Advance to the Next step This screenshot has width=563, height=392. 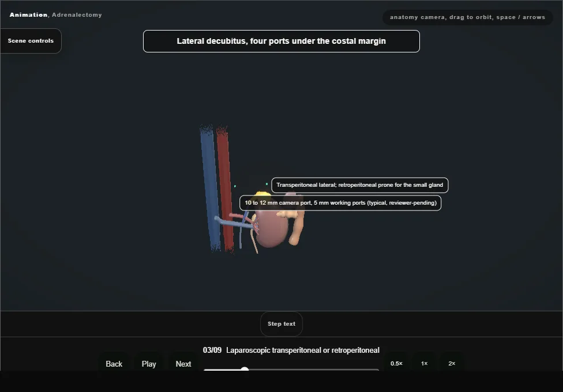click(183, 364)
